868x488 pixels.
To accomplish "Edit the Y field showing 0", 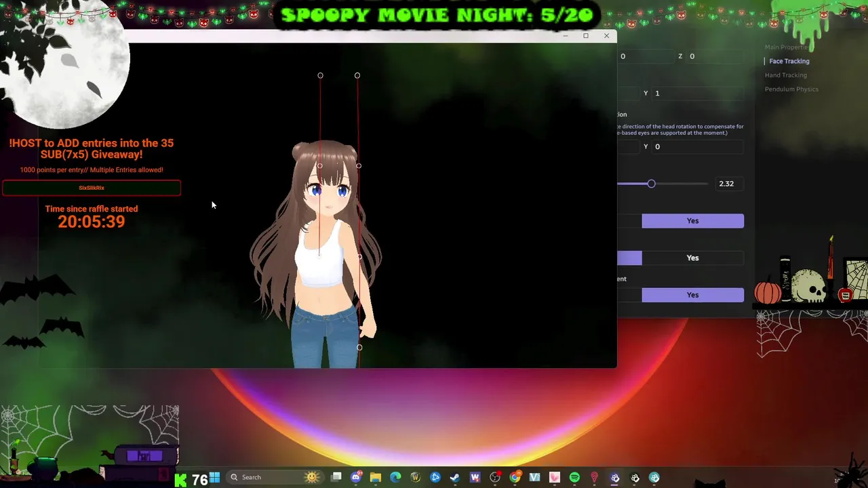I will pyautogui.click(x=698, y=146).
